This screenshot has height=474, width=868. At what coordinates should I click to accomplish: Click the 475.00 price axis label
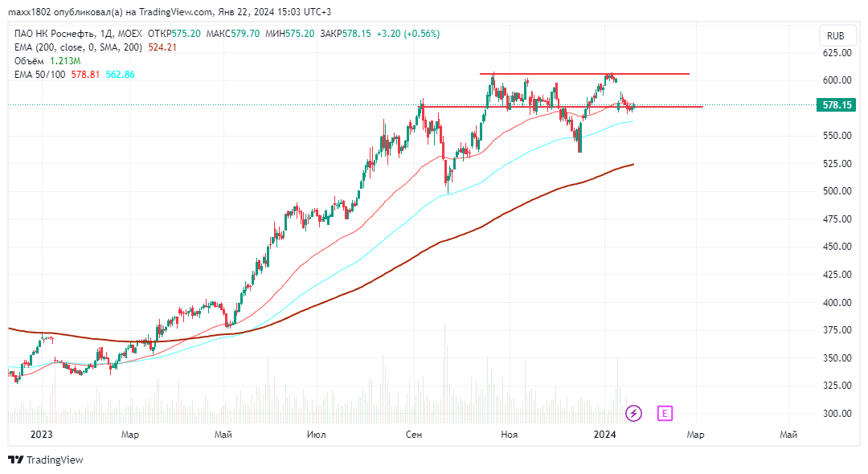pyautogui.click(x=837, y=219)
